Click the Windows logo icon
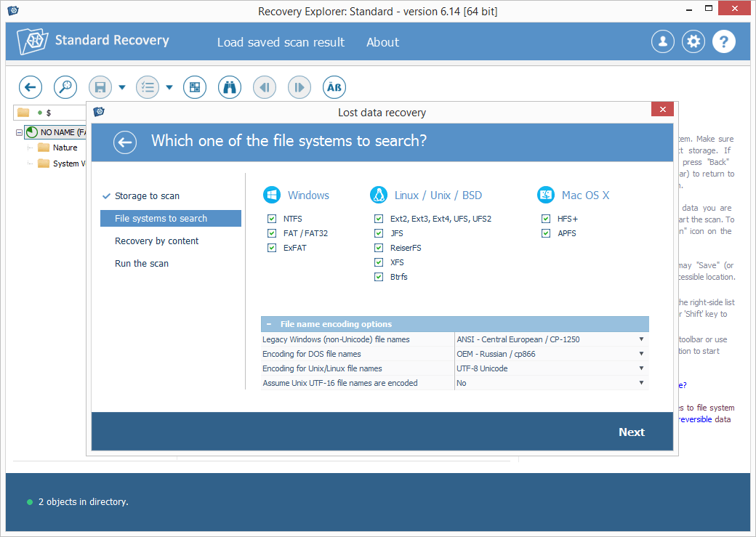This screenshot has width=756, height=537. tap(272, 195)
